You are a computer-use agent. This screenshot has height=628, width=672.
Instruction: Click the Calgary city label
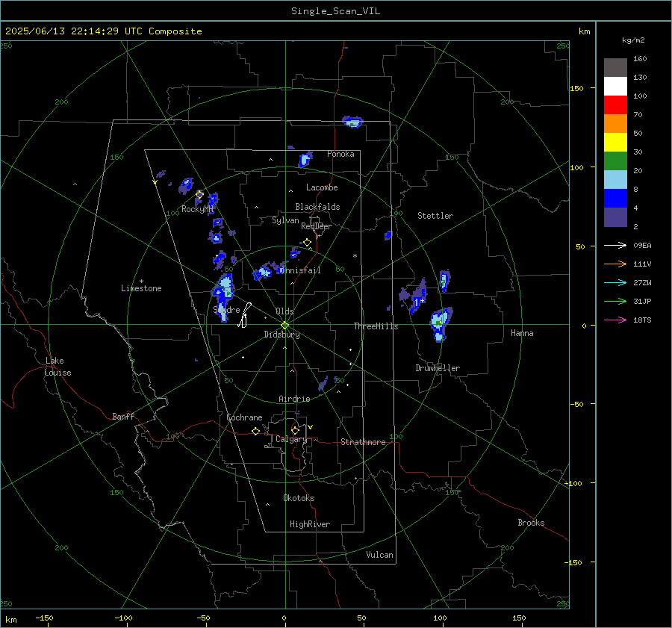tap(291, 439)
